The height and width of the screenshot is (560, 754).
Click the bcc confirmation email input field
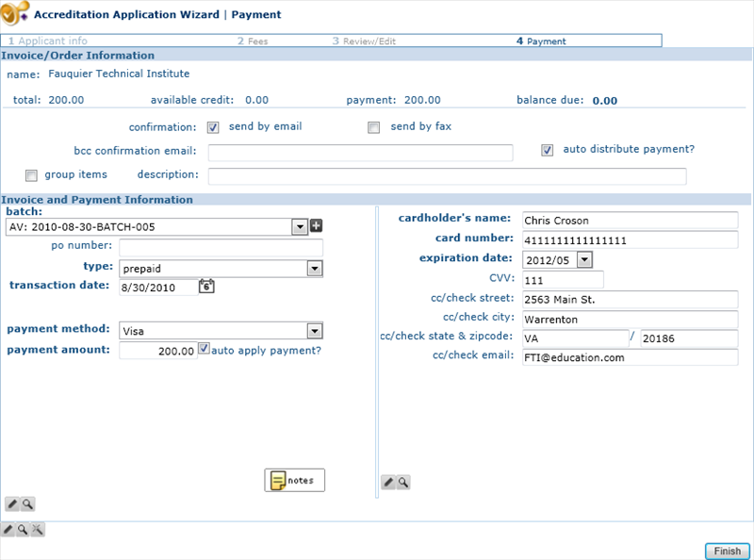pos(358,151)
